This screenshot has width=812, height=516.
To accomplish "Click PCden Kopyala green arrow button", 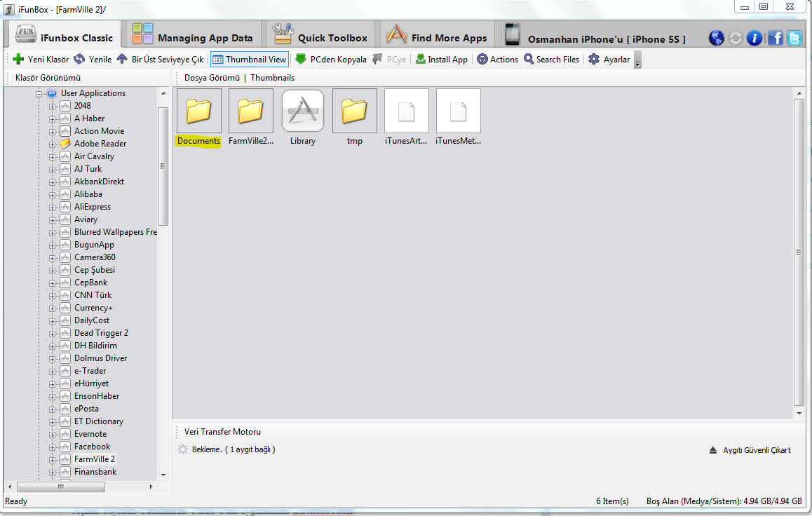I will tap(331, 60).
